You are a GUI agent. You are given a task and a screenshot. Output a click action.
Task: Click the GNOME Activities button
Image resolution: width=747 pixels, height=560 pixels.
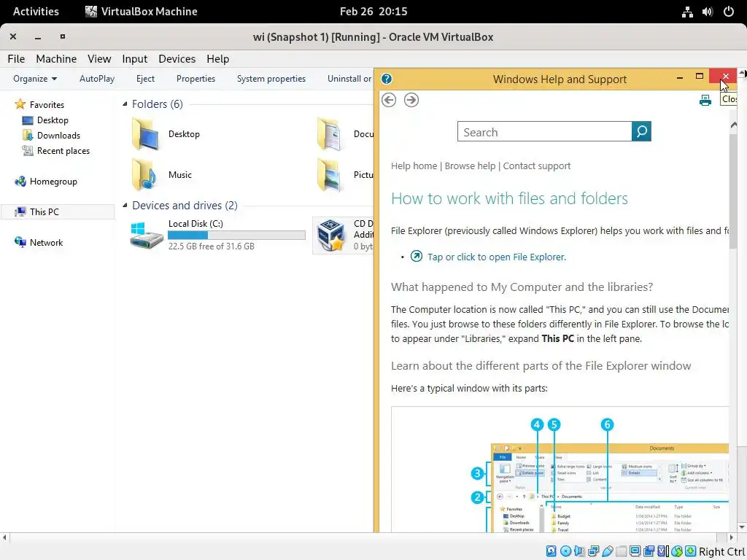[36, 12]
